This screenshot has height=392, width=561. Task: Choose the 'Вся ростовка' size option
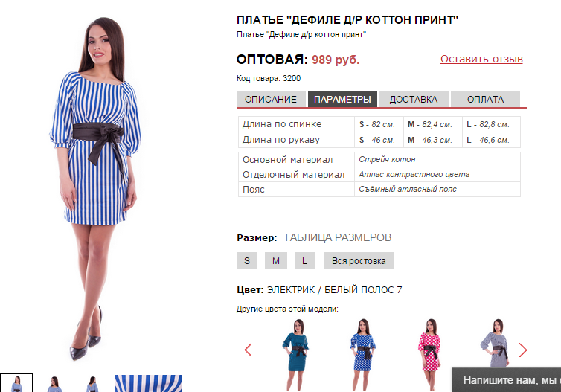click(x=359, y=261)
